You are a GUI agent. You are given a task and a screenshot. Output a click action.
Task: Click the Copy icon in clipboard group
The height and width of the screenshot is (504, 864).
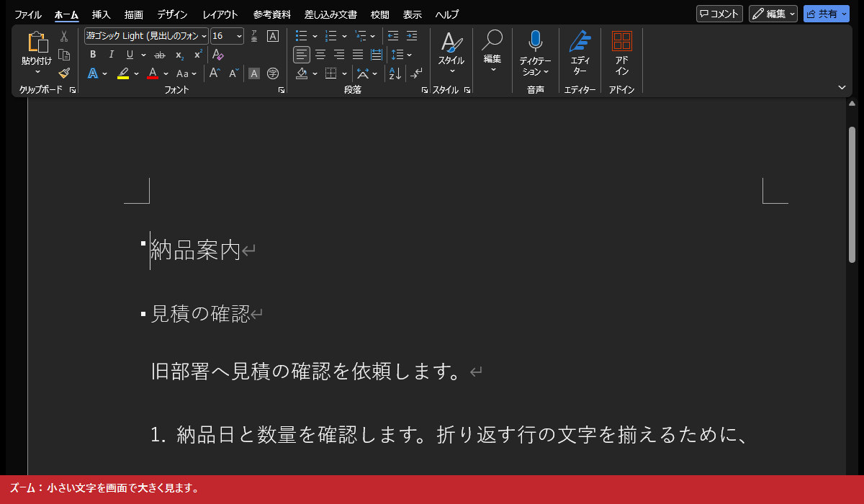(64, 55)
